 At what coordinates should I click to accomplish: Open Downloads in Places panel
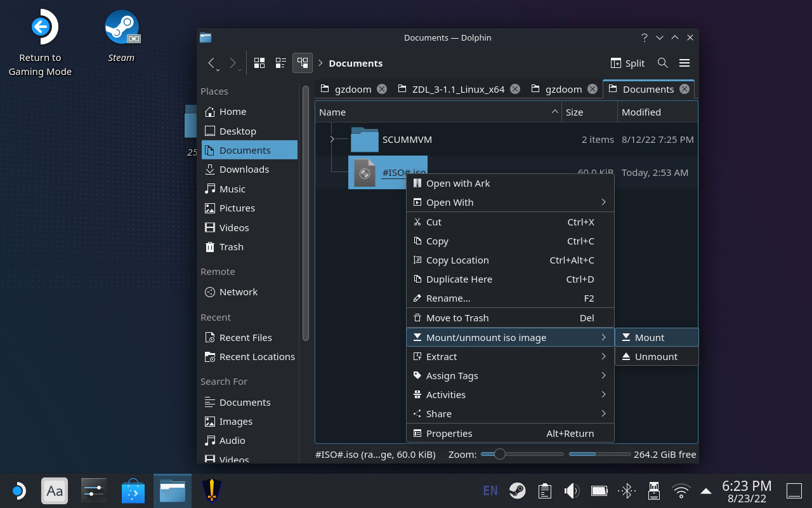pyautogui.click(x=249, y=170)
